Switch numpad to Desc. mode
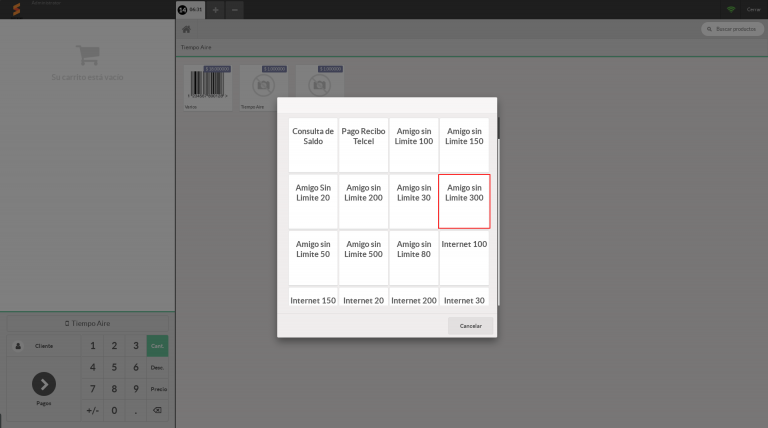Screen dimensions: 768x428 (157, 368)
